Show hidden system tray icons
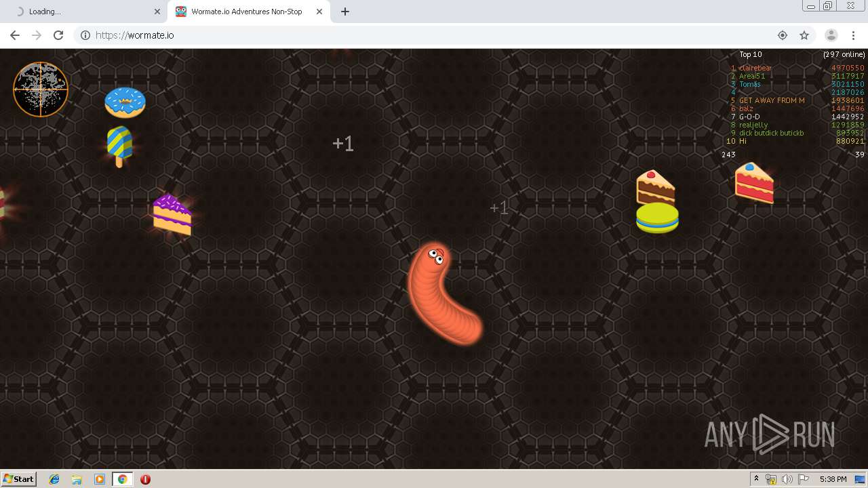Viewport: 868px width, 488px height. click(756, 479)
